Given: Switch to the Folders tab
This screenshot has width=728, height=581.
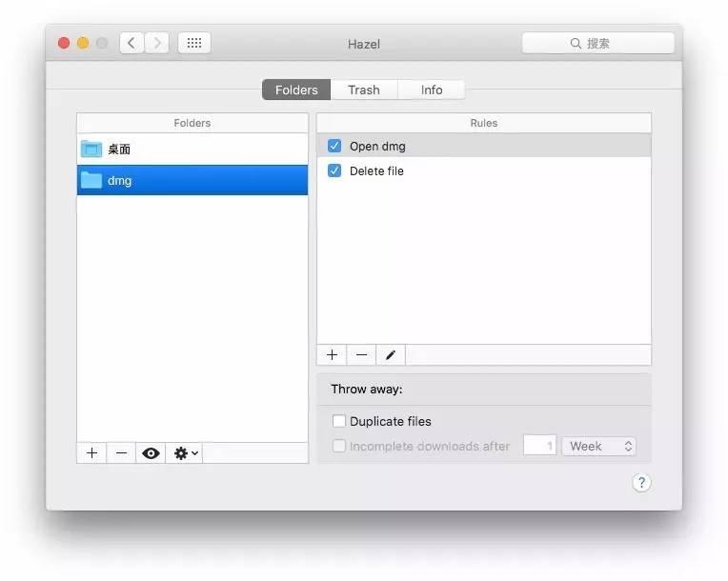Looking at the screenshot, I should (296, 90).
